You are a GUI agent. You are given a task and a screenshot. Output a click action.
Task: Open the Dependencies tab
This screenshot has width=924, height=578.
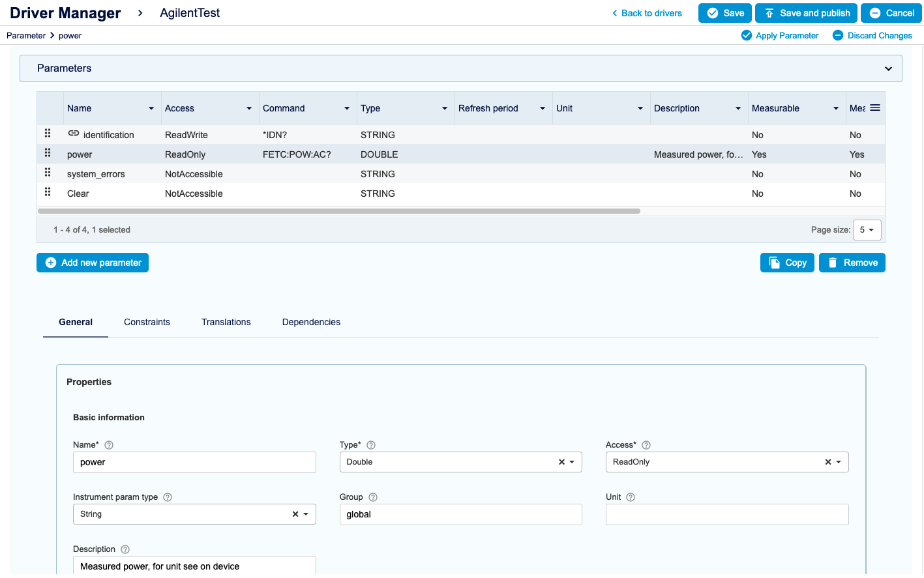pyautogui.click(x=311, y=322)
